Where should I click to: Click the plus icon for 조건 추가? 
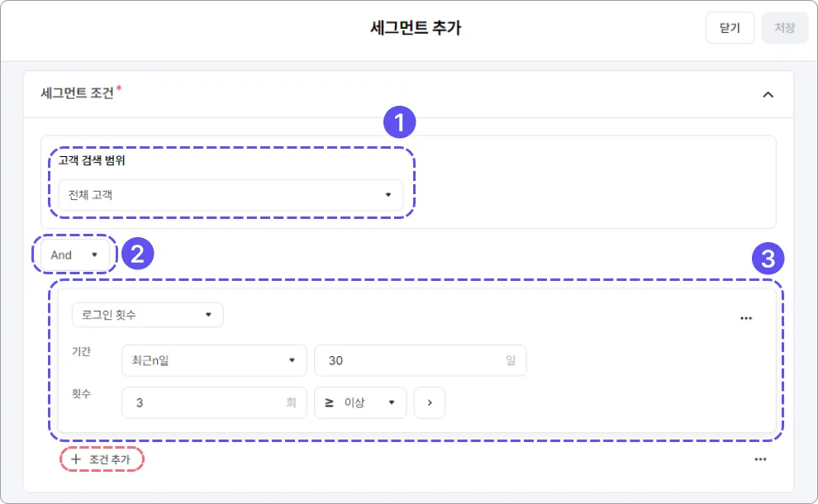pyautogui.click(x=76, y=459)
